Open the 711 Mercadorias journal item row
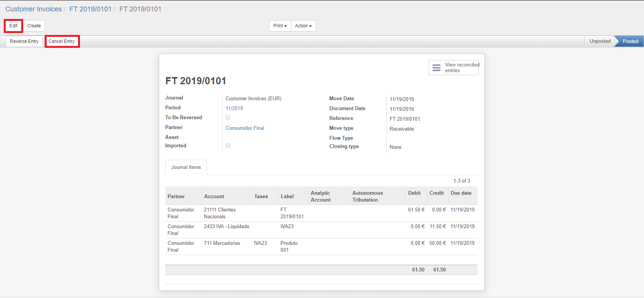The image size is (644, 298). coord(222,243)
